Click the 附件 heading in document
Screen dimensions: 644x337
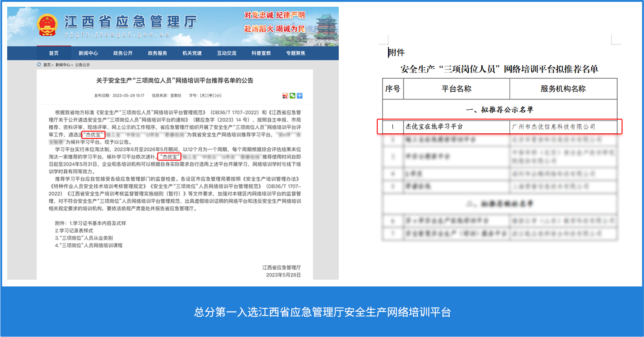click(x=396, y=53)
